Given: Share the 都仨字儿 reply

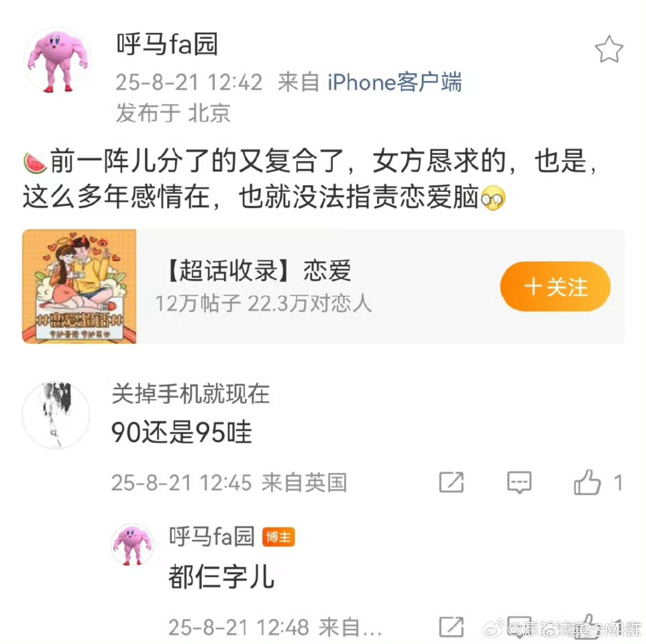Looking at the screenshot, I should pyautogui.click(x=451, y=627).
